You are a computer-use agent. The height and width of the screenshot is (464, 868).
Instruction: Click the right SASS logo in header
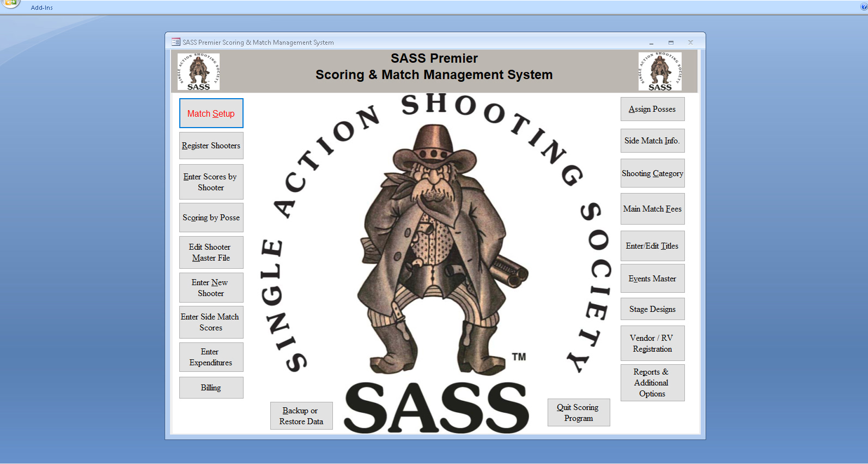pos(660,71)
